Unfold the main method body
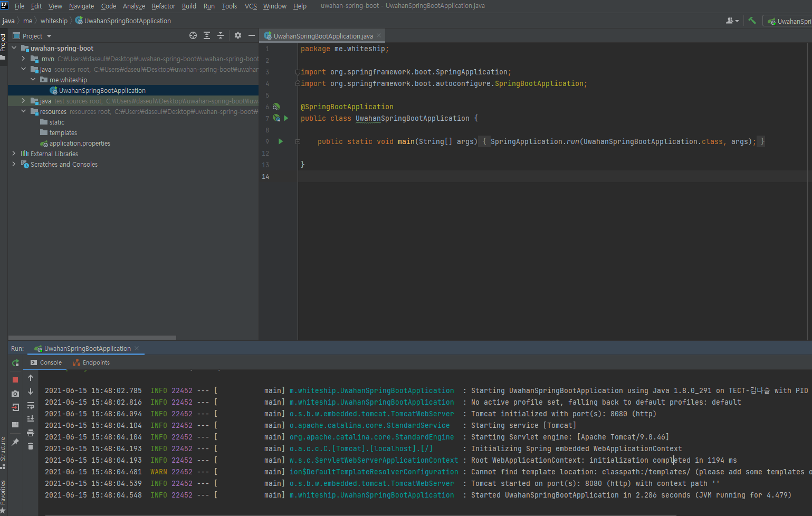The width and height of the screenshot is (812, 516). click(x=298, y=141)
